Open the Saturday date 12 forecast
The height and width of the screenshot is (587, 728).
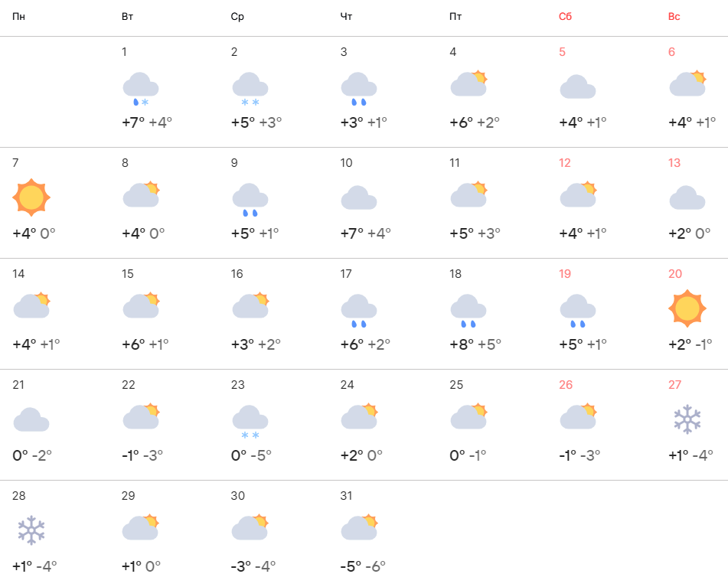click(566, 163)
